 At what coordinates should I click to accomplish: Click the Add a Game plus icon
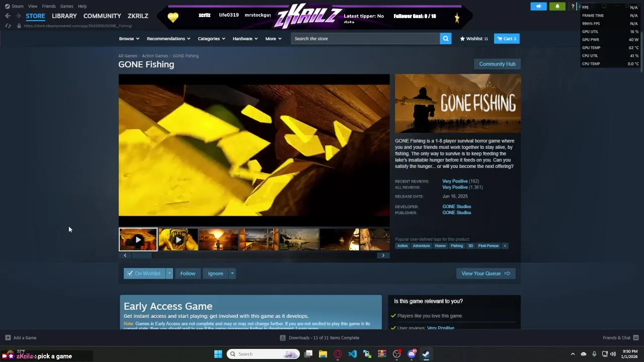coord(8,338)
